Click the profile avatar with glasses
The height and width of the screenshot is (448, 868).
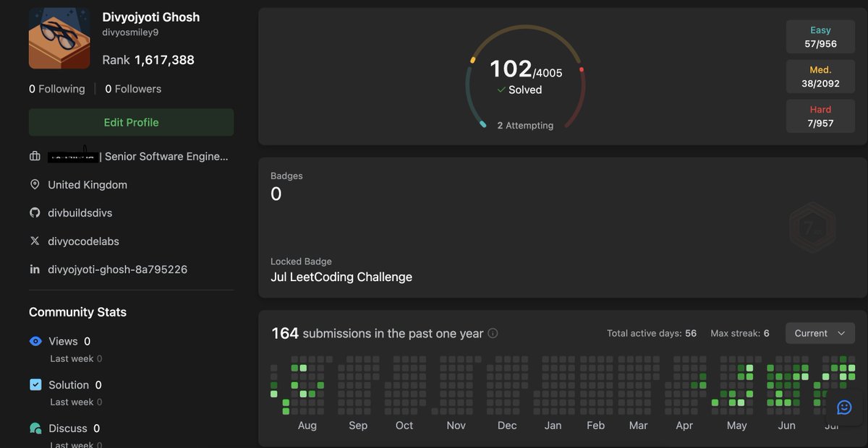(59, 38)
